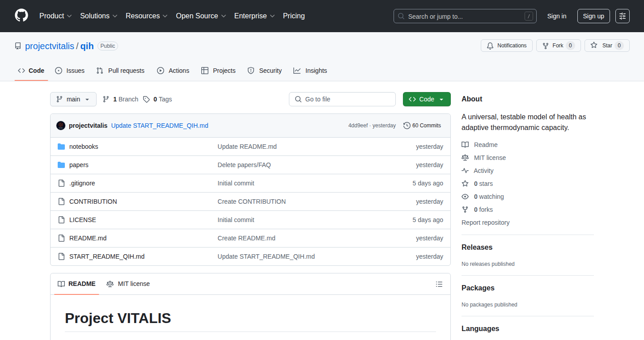The image size is (644, 340).
Task: Switch to the Code tab
Action: point(31,71)
